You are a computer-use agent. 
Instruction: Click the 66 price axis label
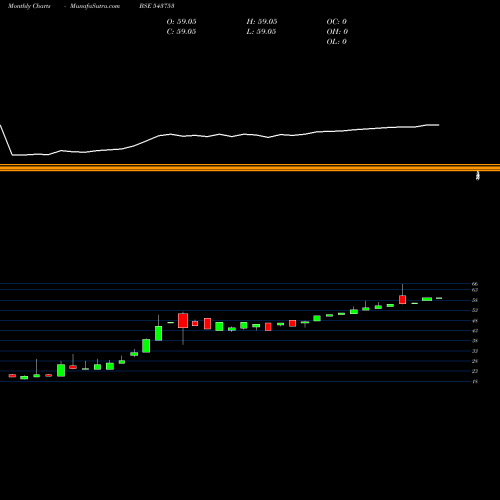click(475, 284)
